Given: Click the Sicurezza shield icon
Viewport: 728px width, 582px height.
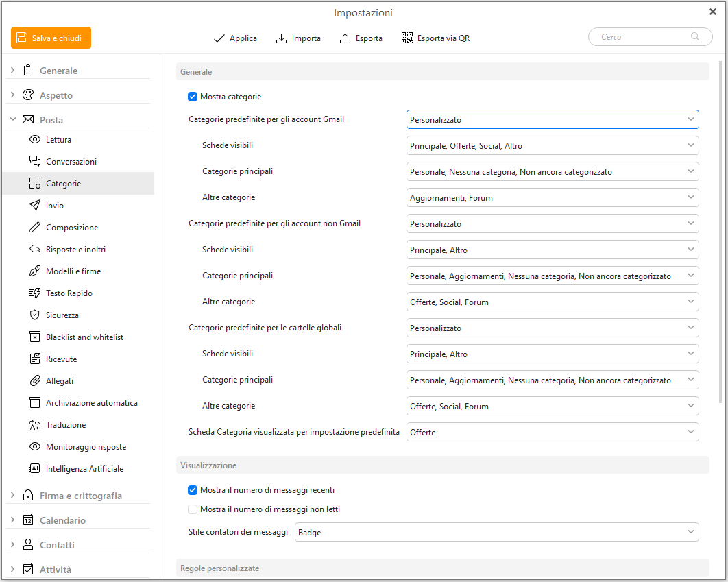Looking at the screenshot, I should [x=35, y=315].
